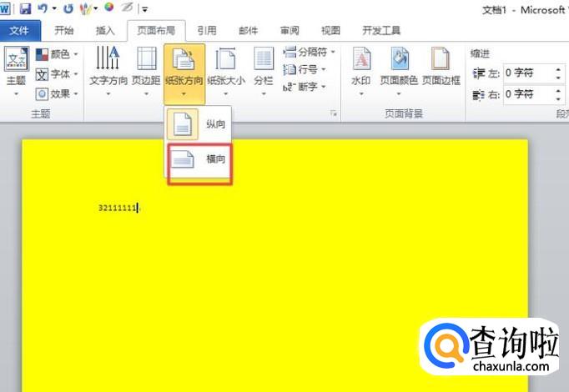Click the pencil icon in quick access toolbar
This screenshot has width=569, height=392.
tap(127, 8)
